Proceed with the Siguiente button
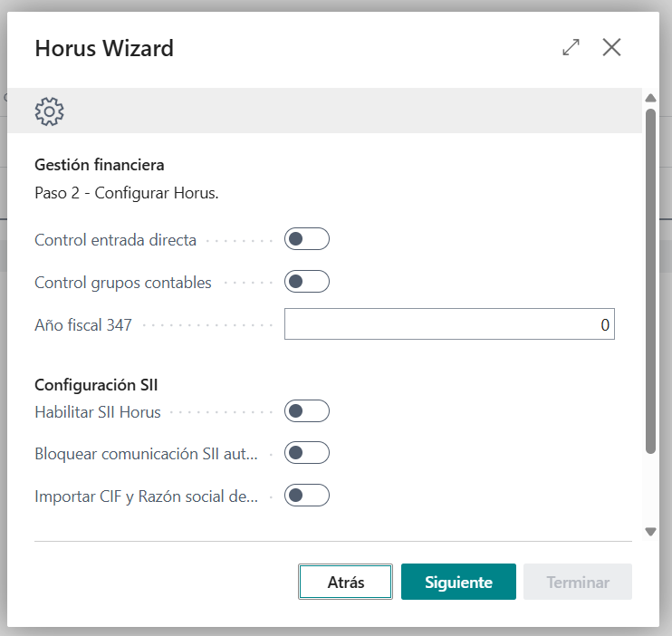Screen dimensions: 672x636 coord(458,582)
